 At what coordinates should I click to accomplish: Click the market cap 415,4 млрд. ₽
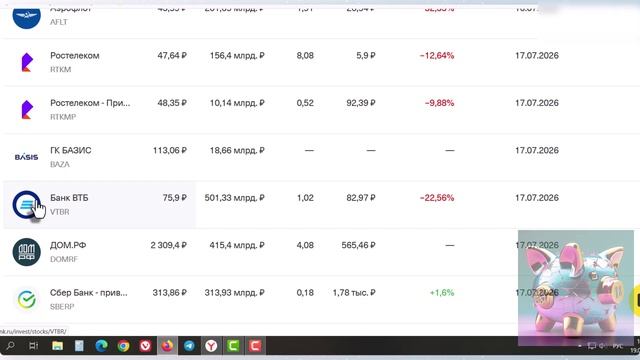click(237, 245)
